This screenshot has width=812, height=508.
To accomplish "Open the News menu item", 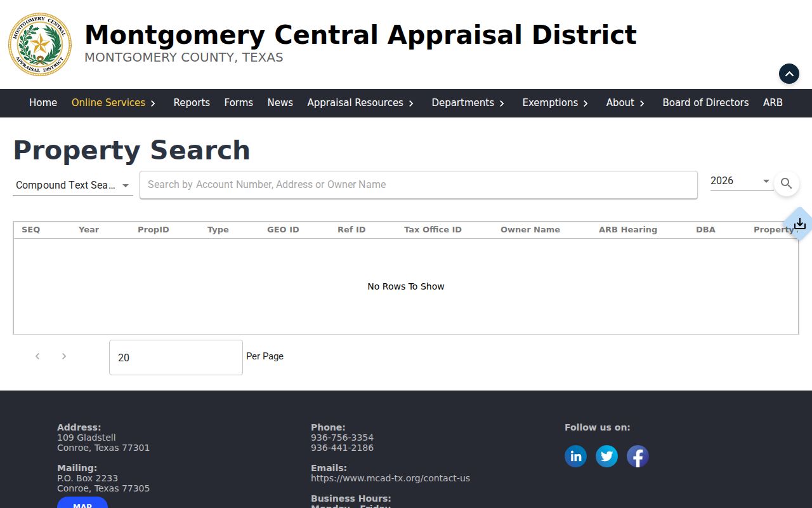I will click(280, 102).
